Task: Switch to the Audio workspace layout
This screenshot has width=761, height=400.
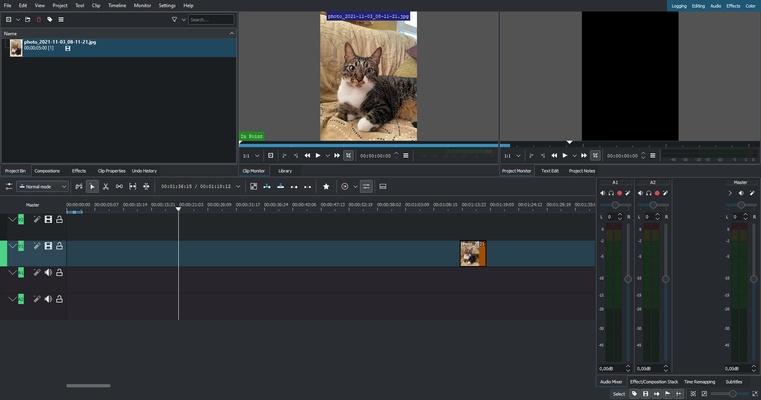Action: point(715,6)
